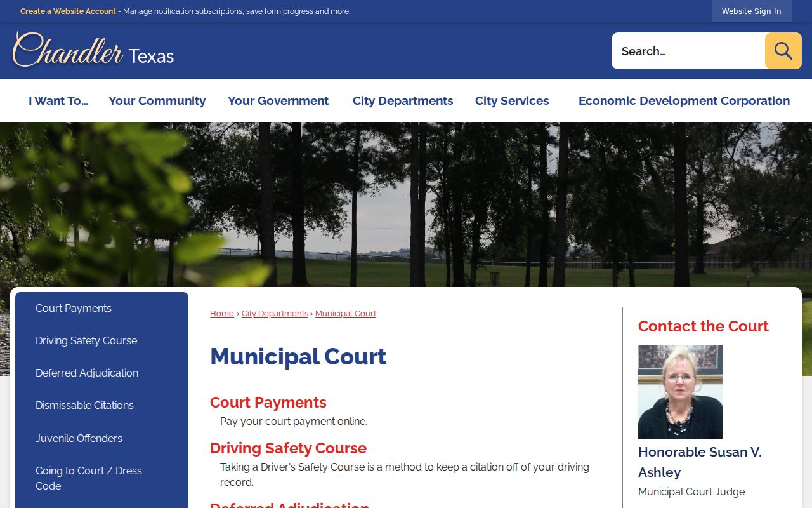Click the name Honorable Susan V. Ashley
Image resolution: width=812 pixels, height=508 pixels.
pyautogui.click(x=700, y=462)
